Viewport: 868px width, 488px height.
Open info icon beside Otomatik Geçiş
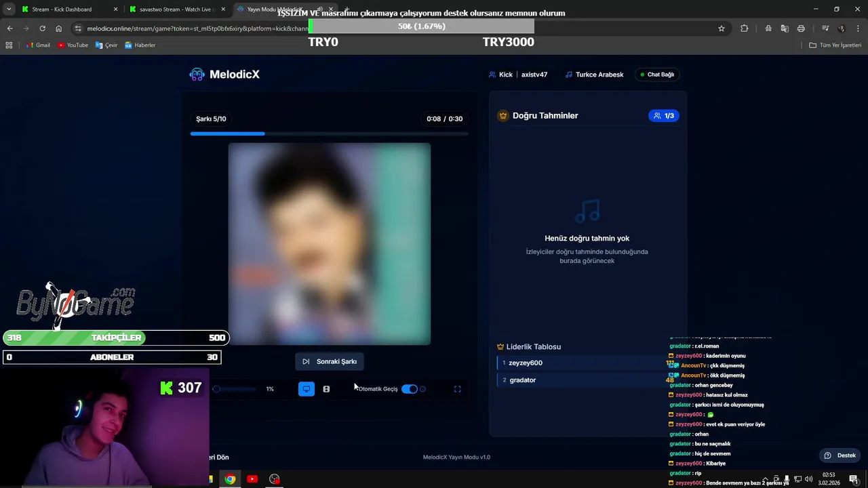click(x=422, y=389)
